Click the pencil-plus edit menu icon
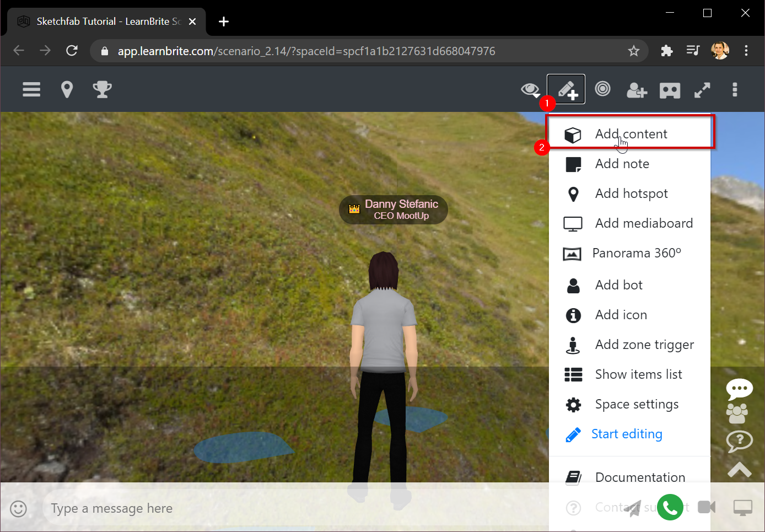This screenshot has width=765, height=532. (566, 89)
